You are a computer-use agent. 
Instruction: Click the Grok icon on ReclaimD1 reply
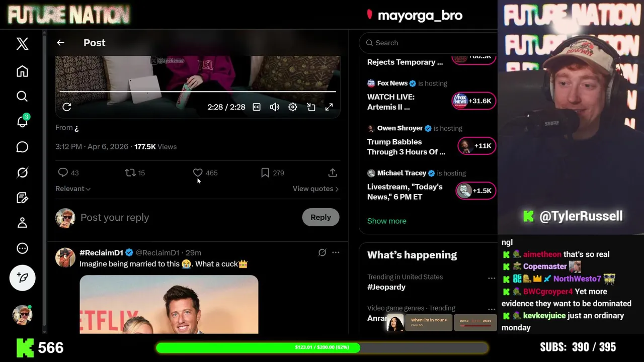point(322,252)
